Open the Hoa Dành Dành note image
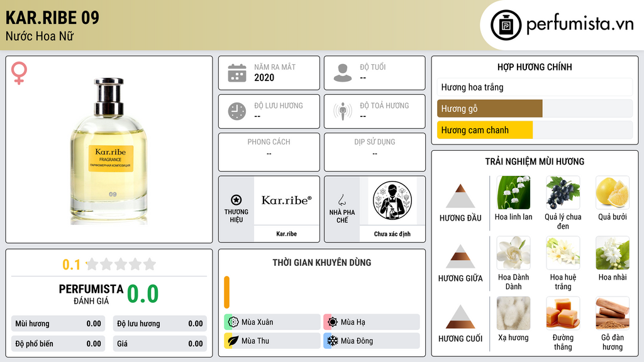The width and height of the screenshot is (644, 362). coord(513,253)
